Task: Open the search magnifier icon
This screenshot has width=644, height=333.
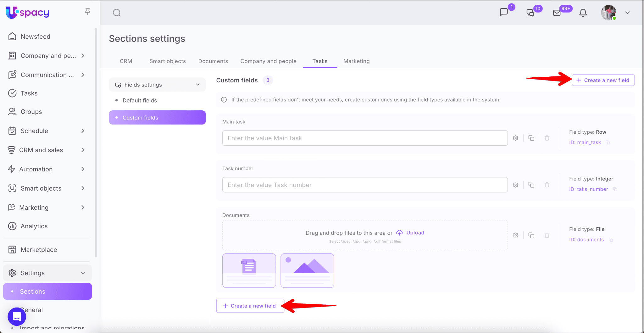Action: [x=117, y=13]
